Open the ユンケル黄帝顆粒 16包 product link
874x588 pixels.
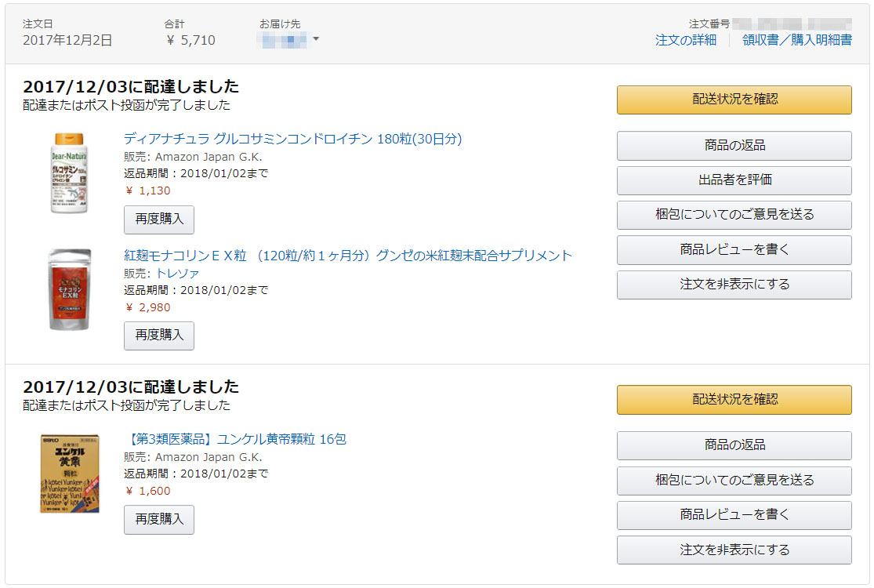click(235, 439)
